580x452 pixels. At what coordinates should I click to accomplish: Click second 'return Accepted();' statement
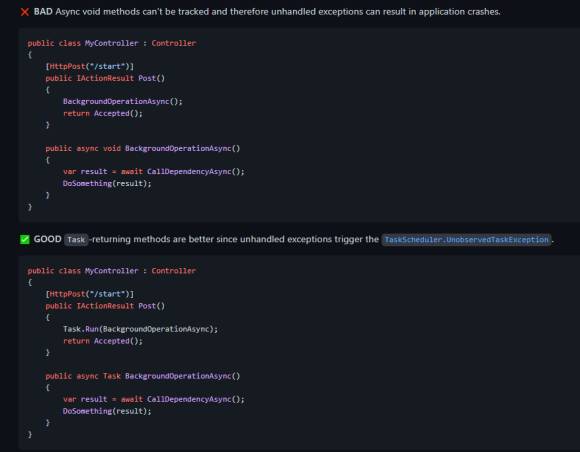click(x=103, y=341)
